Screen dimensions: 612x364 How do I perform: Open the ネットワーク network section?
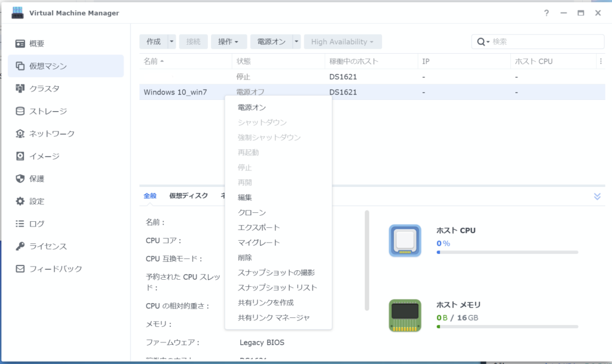[66, 133]
